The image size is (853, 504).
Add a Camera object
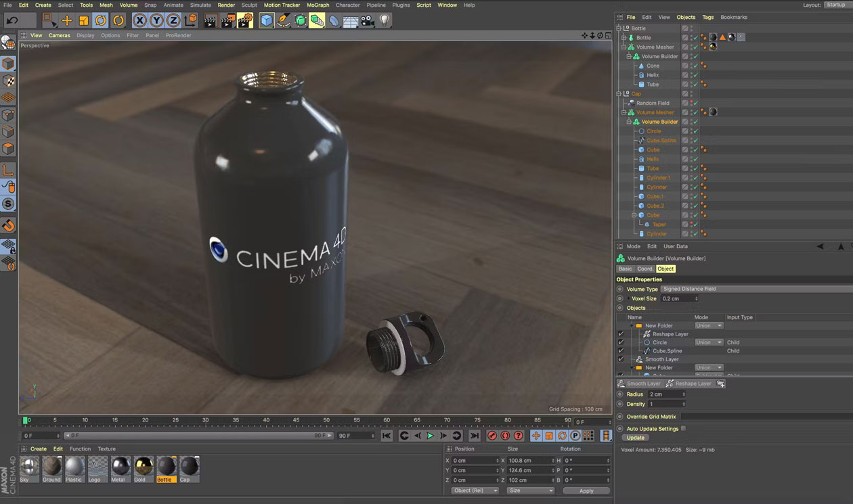pos(368,20)
